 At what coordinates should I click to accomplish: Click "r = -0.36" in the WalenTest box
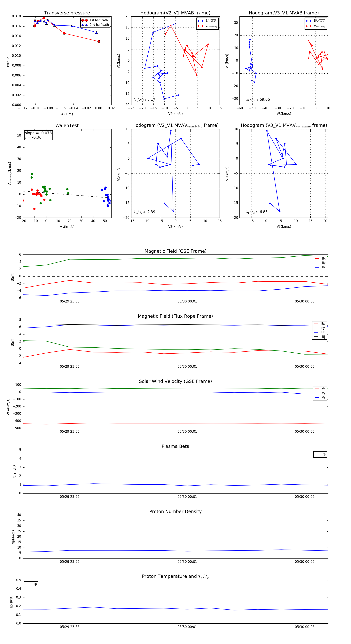tap(33, 137)
